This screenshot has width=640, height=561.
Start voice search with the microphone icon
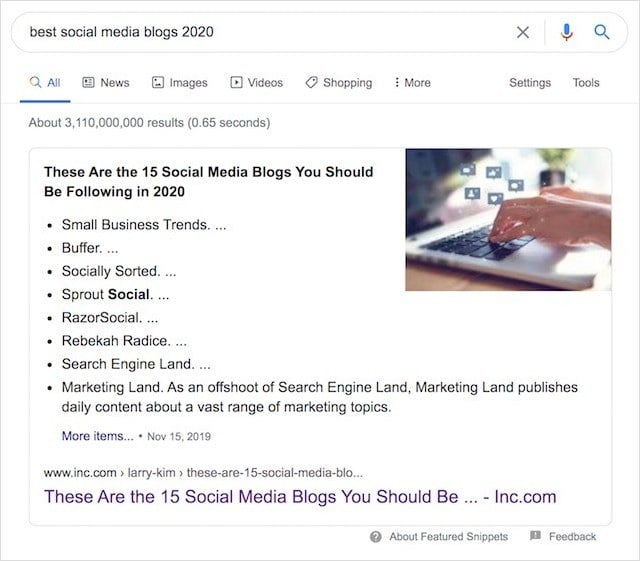click(x=567, y=32)
